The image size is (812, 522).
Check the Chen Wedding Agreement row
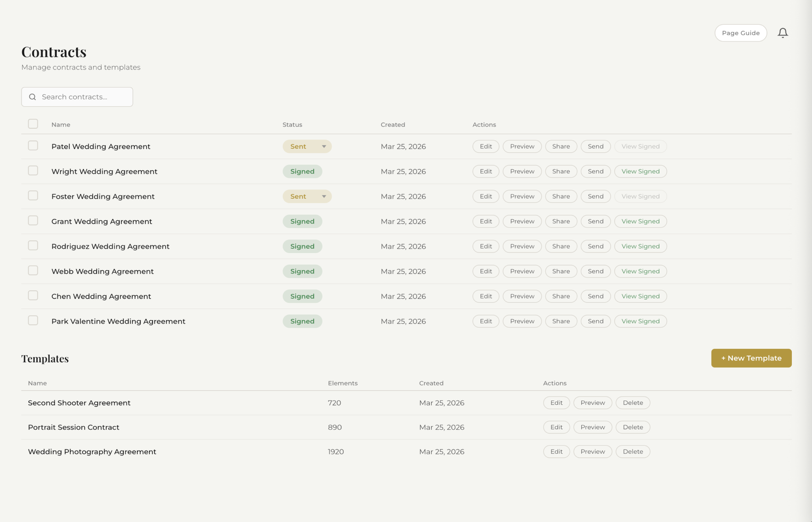pyautogui.click(x=33, y=295)
